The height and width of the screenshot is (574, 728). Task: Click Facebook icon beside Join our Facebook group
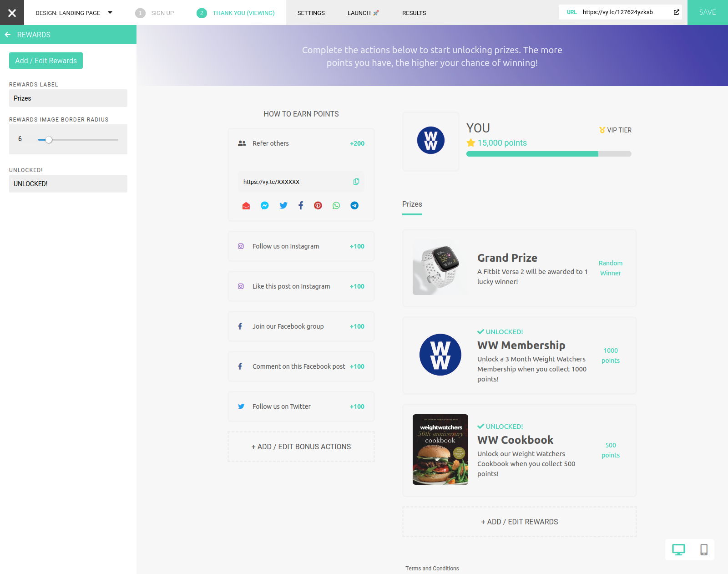tap(240, 326)
